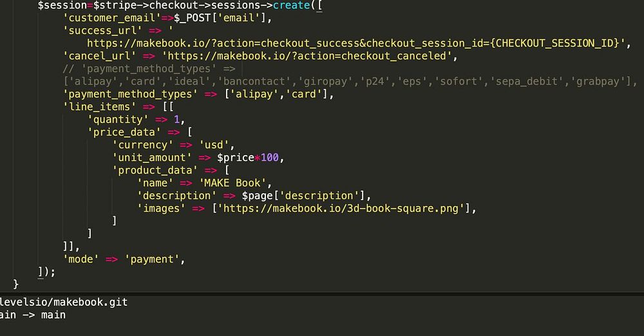The width and height of the screenshot is (644, 336).
Task: Click 'grabpay' in the commented array
Action: coord(598,81)
